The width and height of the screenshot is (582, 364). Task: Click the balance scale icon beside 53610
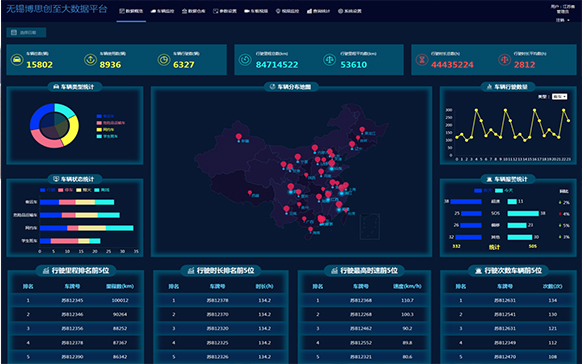click(329, 60)
